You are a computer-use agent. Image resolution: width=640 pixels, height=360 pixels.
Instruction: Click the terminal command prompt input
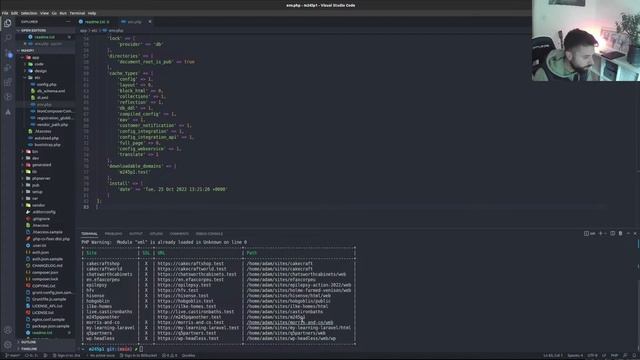[141, 349]
